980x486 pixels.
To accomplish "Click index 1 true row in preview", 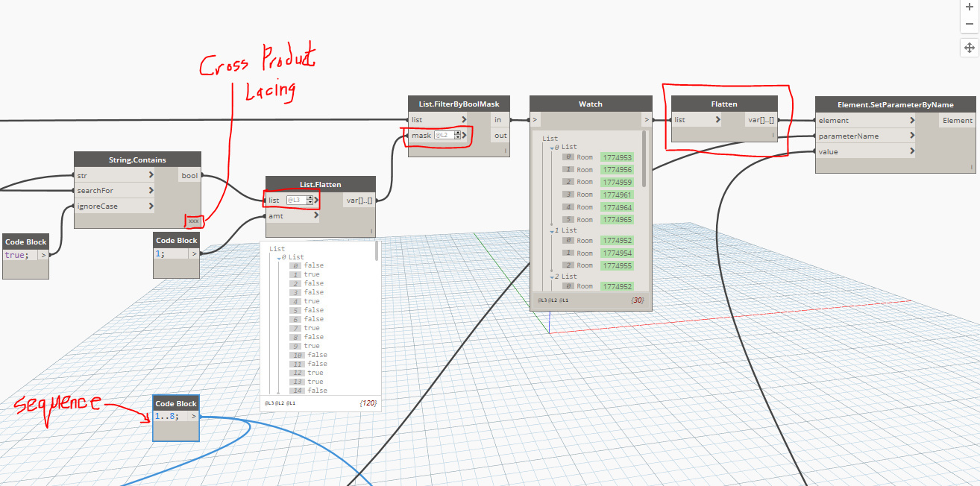I will click(306, 274).
